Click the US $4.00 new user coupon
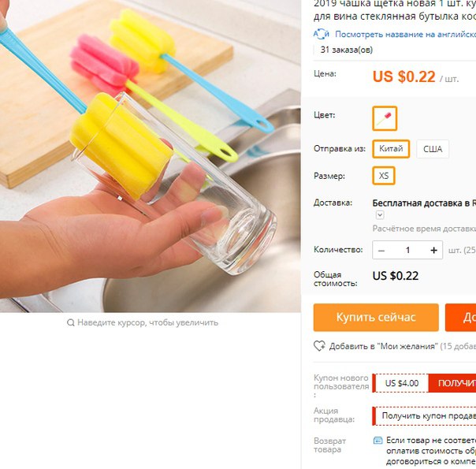This screenshot has width=476, height=469. pyautogui.click(x=402, y=383)
